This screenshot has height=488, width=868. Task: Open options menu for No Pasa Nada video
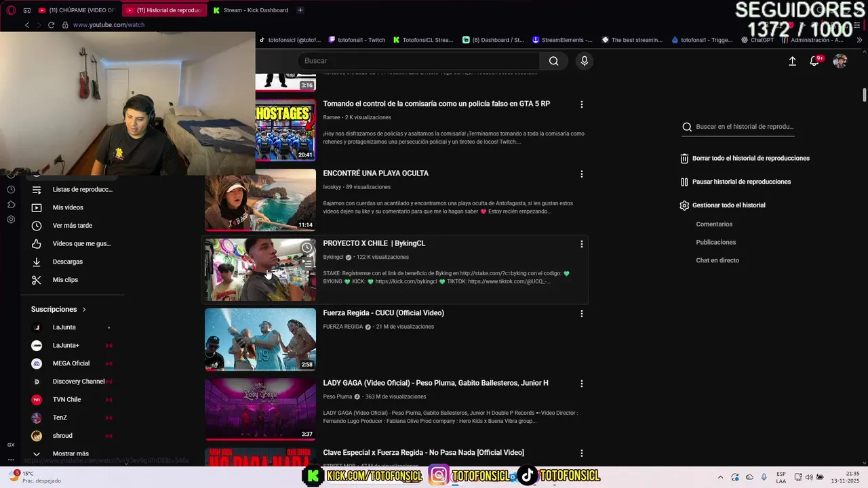point(581,453)
